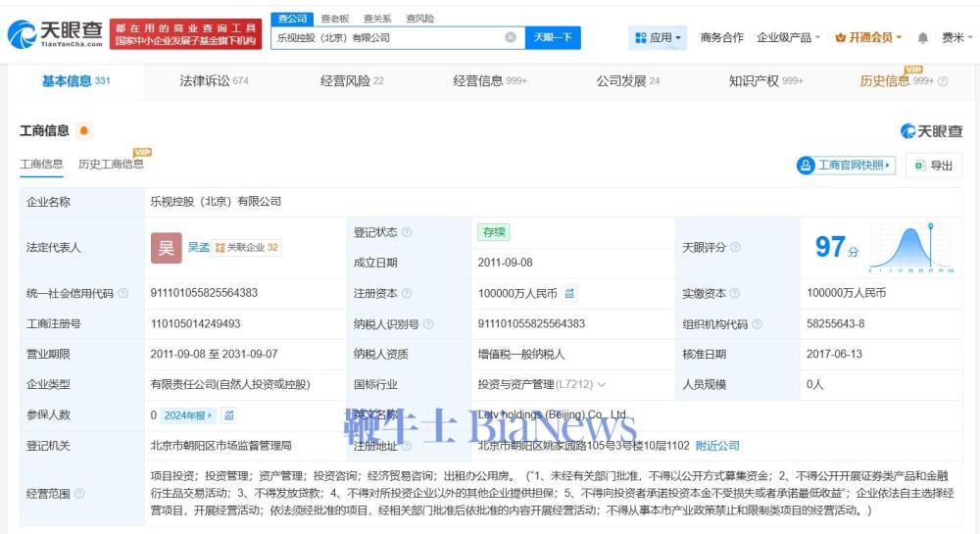Click the notification bell icon

tap(922, 37)
